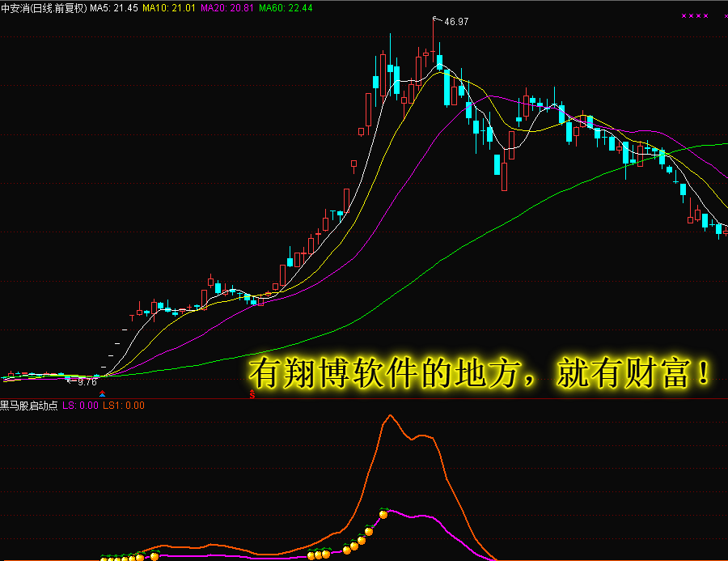This screenshot has width=728, height=561.
Task: Click the magenta xxxx marks at top right
Action: [695, 16]
